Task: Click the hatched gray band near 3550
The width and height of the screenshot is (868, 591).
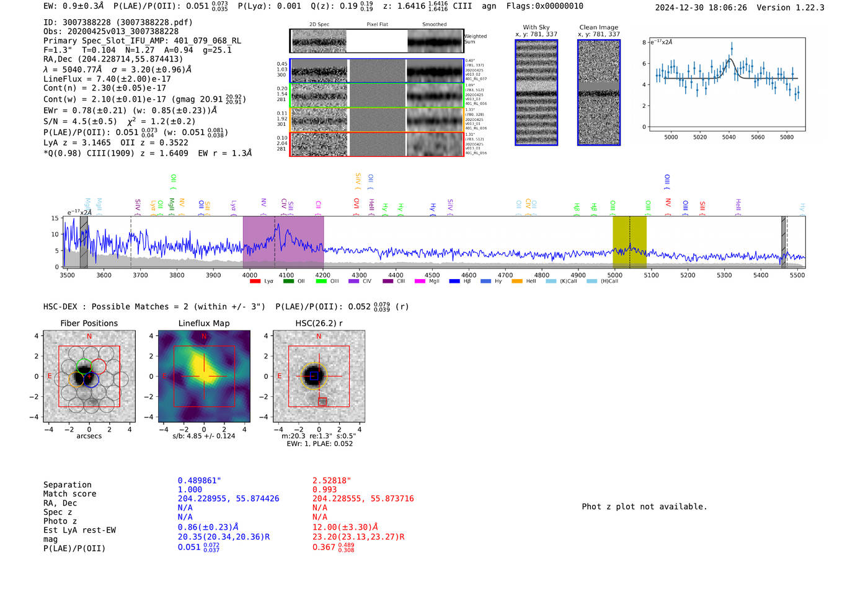Action: click(x=84, y=242)
